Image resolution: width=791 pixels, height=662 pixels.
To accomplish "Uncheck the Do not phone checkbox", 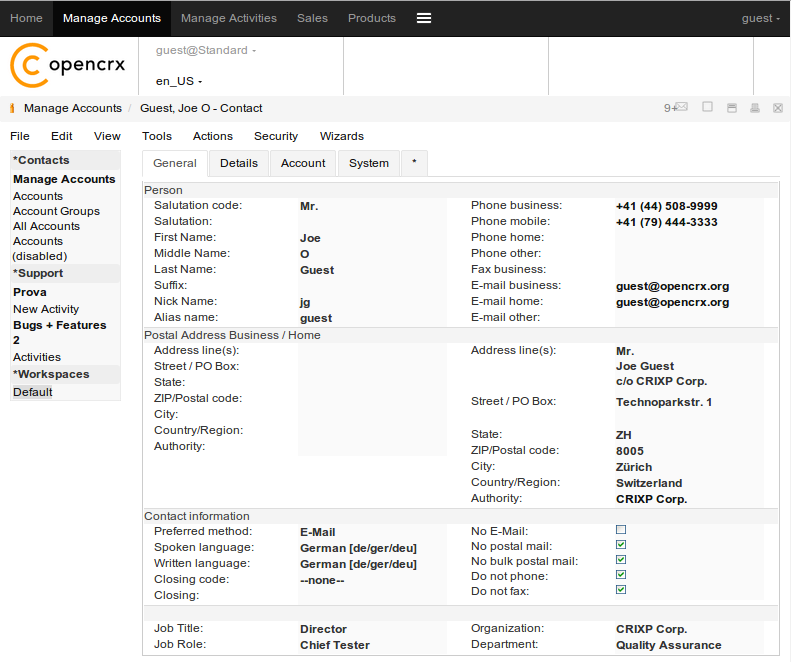I will point(621,575).
